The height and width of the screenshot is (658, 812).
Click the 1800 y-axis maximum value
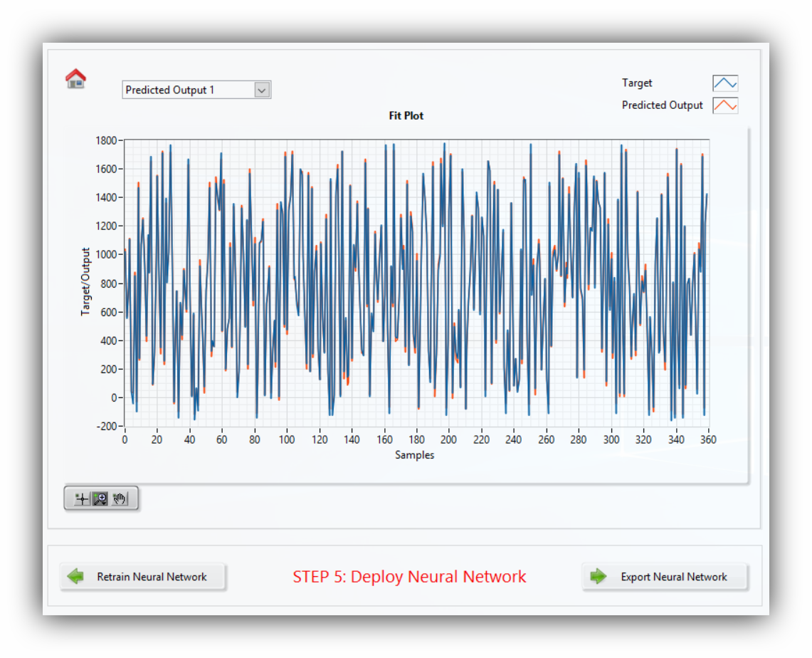[106, 140]
